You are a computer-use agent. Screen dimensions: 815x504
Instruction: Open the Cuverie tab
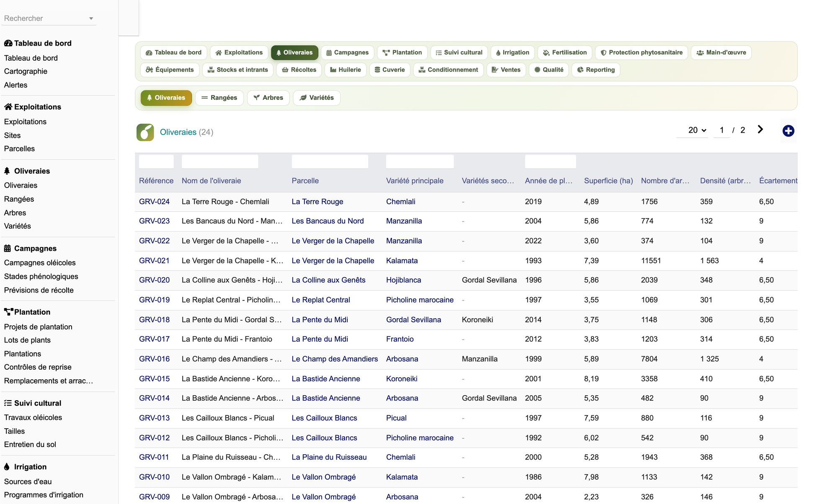click(x=389, y=69)
